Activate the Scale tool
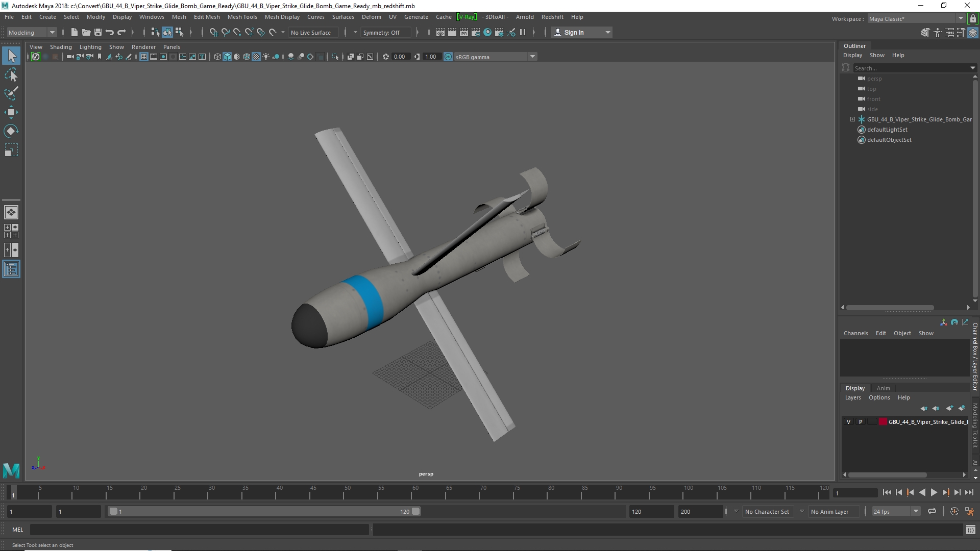Image resolution: width=980 pixels, height=551 pixels. pyautogui.click(x=11, y=150)
